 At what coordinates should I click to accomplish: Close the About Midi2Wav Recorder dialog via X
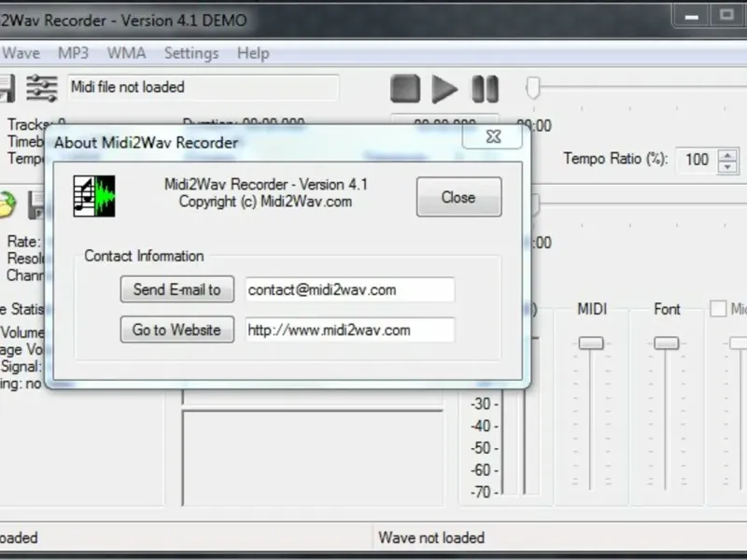493,137
